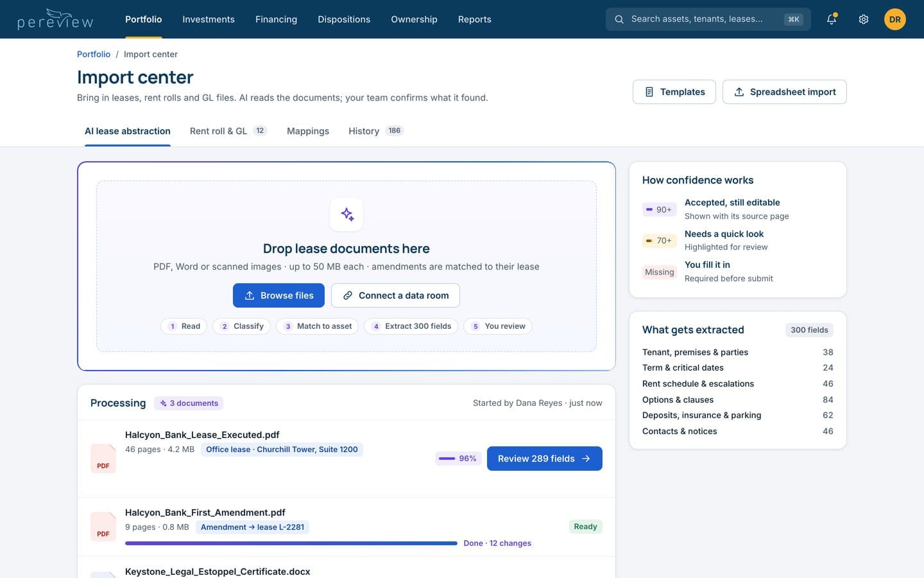Click the 3 documents badge

click(189, 403)
